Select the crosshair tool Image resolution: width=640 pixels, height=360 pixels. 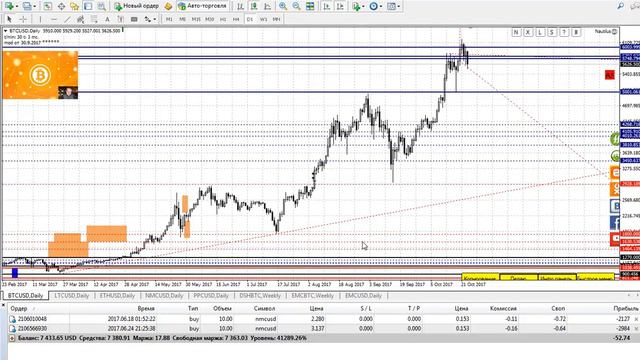click(23, 19)
